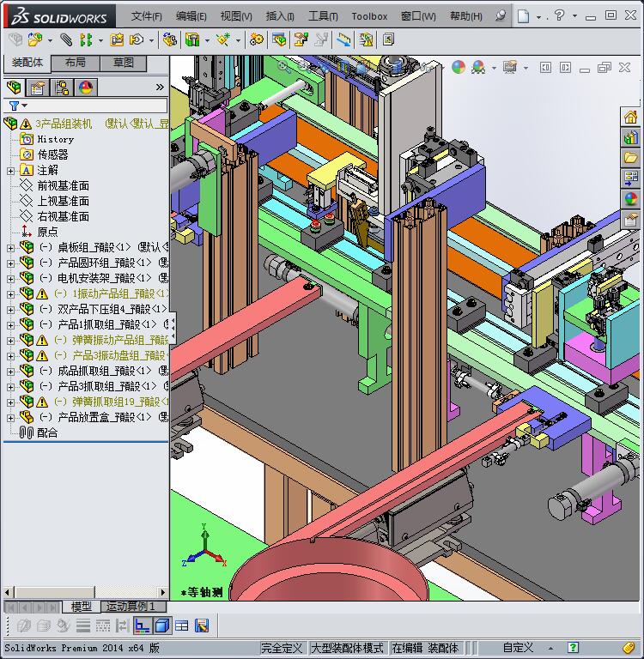Click the New Motion Study gear icon
Viewport: 644px width, 659px height.
(257, 40)
